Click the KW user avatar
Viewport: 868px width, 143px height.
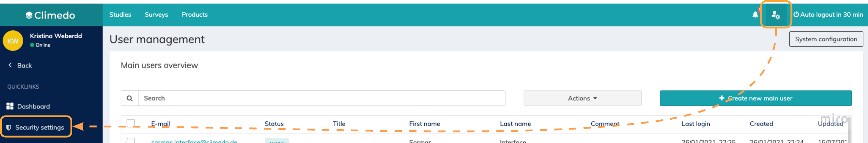point(13,41)
